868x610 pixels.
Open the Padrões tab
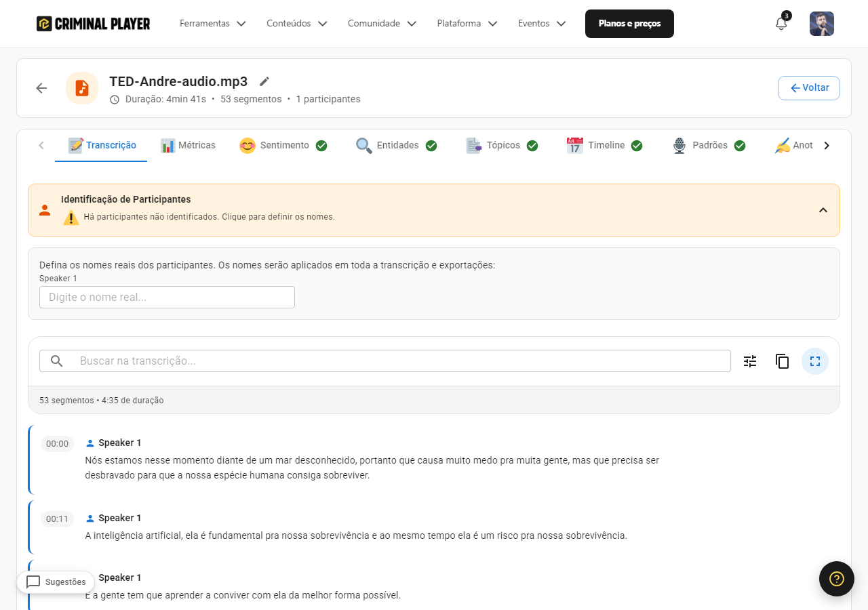(x=709, y=146)
